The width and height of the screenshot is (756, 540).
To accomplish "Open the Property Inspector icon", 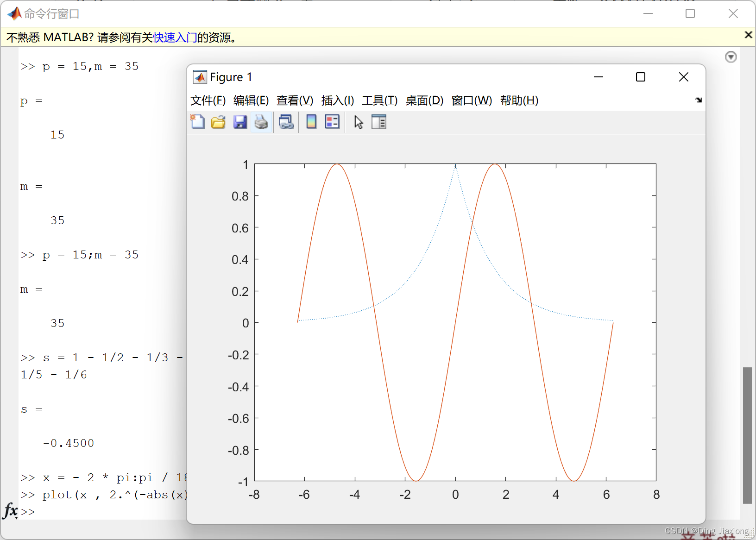I will point(379,122).
